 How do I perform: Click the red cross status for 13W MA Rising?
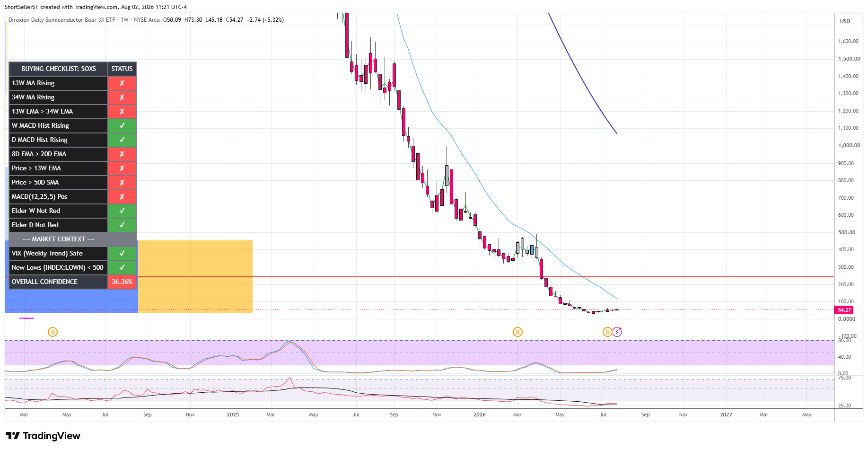[122, 83]
